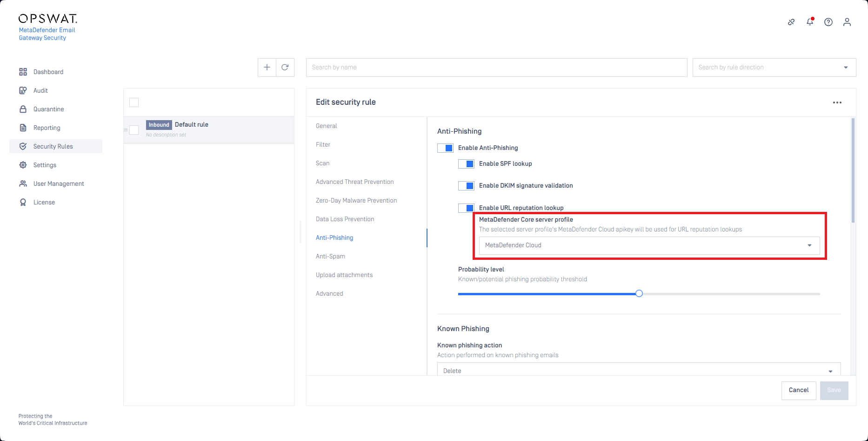This screenshot has height=441, width=868.
Task: Open Data Loss Prevention section
Action: pyautogui.click(x=345, y=219)
